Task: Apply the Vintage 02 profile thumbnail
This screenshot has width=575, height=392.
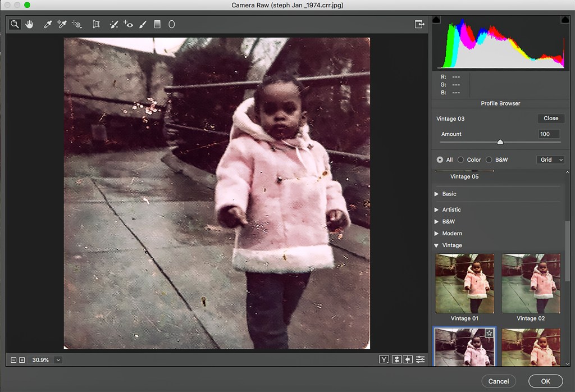Action: point(531,284)
